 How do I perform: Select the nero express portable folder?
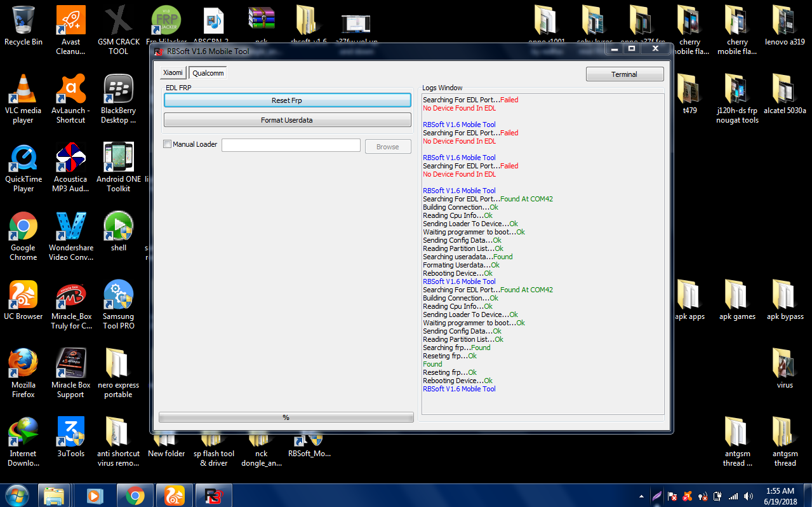click(x=119, y=373)
